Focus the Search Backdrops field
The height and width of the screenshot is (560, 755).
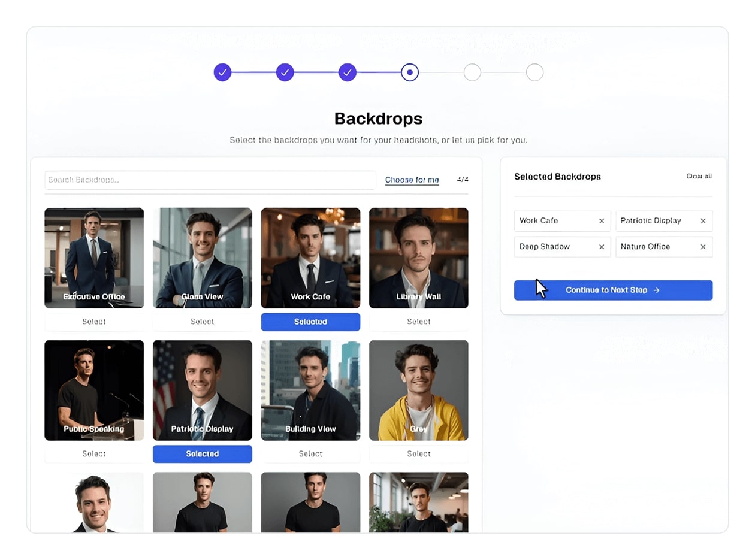[x=210, y=180]
